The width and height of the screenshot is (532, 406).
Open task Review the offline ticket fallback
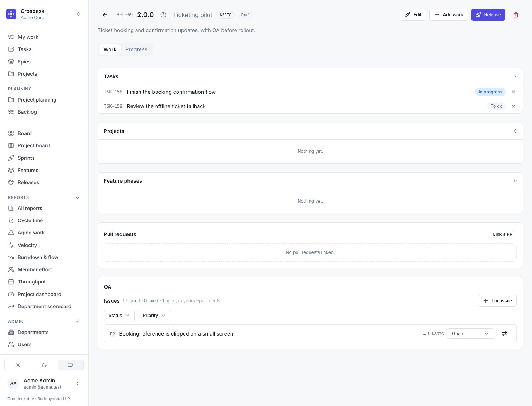(x=166, y=106)
